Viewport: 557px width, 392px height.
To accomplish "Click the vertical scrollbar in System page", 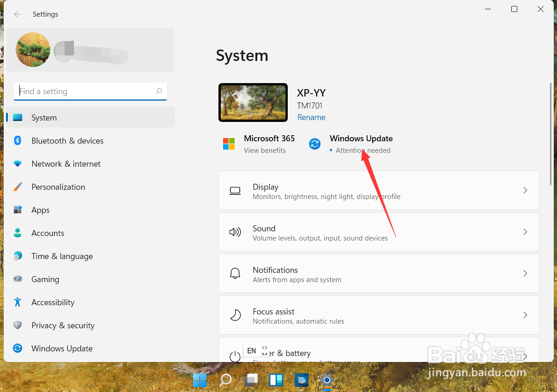I will 551,134.
